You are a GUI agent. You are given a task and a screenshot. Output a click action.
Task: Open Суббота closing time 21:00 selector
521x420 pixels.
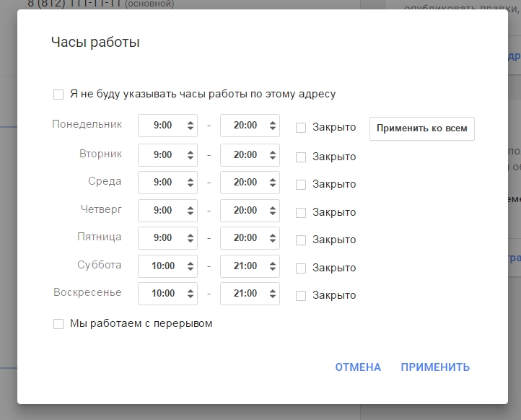coord(250,266)
